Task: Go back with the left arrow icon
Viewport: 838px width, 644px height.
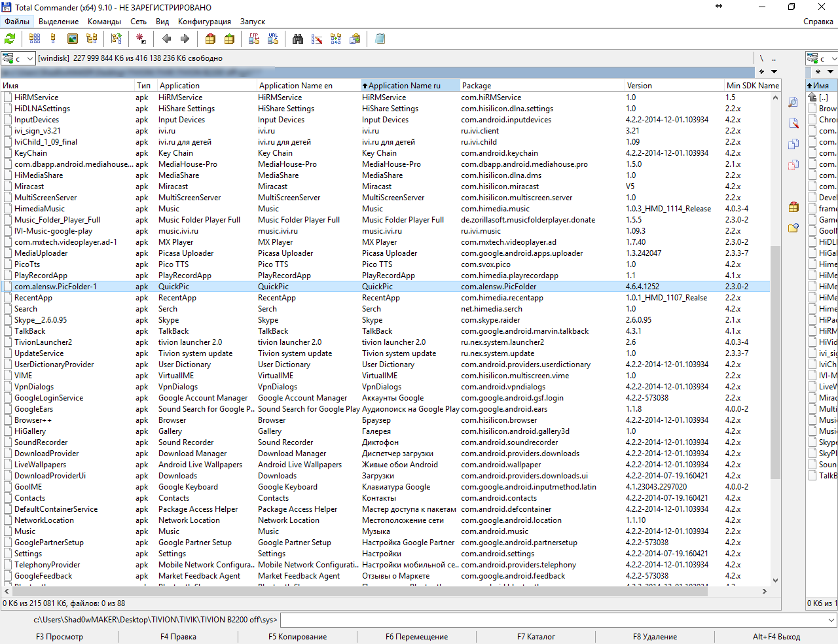Action: (x=166, y=39)
